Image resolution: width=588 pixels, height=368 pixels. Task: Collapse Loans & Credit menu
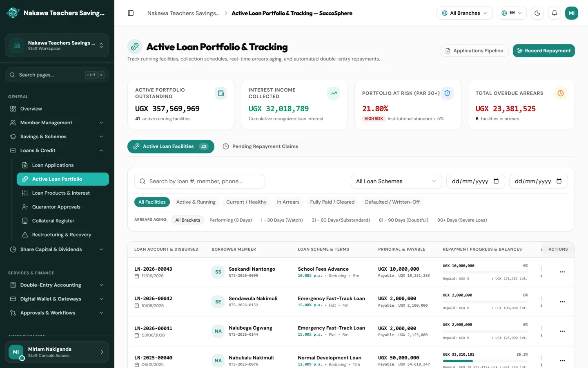(x=57, y=150)
